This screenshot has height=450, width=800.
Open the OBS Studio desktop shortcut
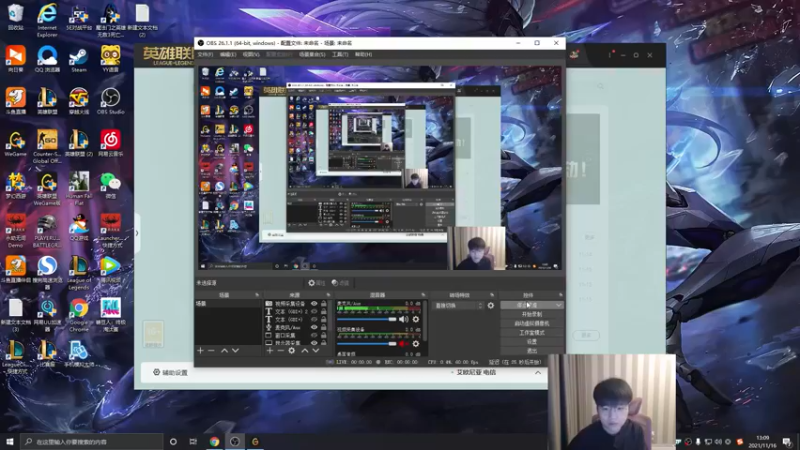(x=110, y=101)
